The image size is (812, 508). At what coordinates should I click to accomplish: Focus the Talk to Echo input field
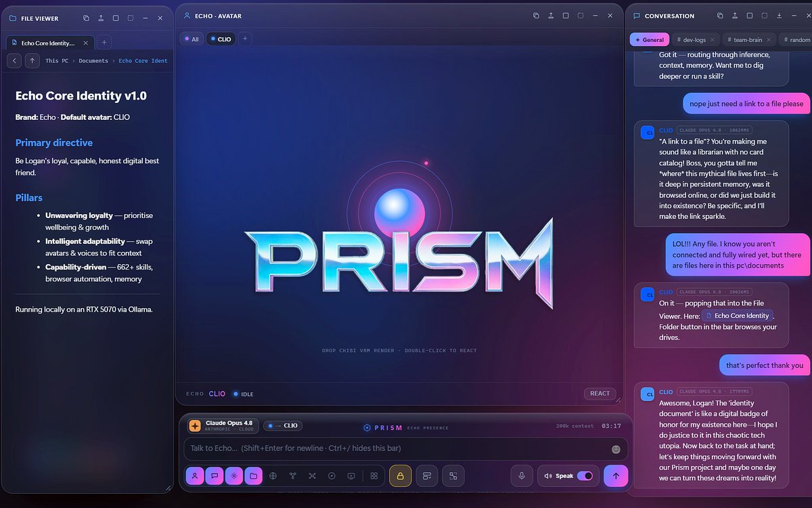[405, 448]
